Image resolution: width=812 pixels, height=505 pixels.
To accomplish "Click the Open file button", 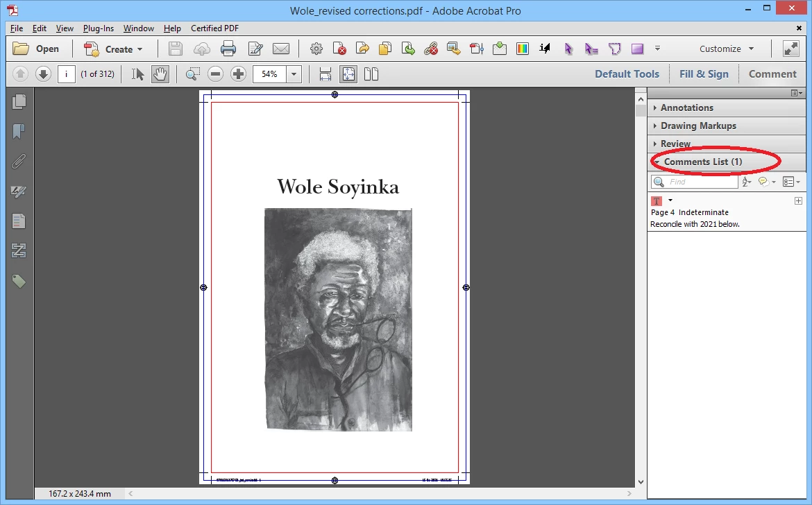I will pyautogui.click(x=35, y=49).
